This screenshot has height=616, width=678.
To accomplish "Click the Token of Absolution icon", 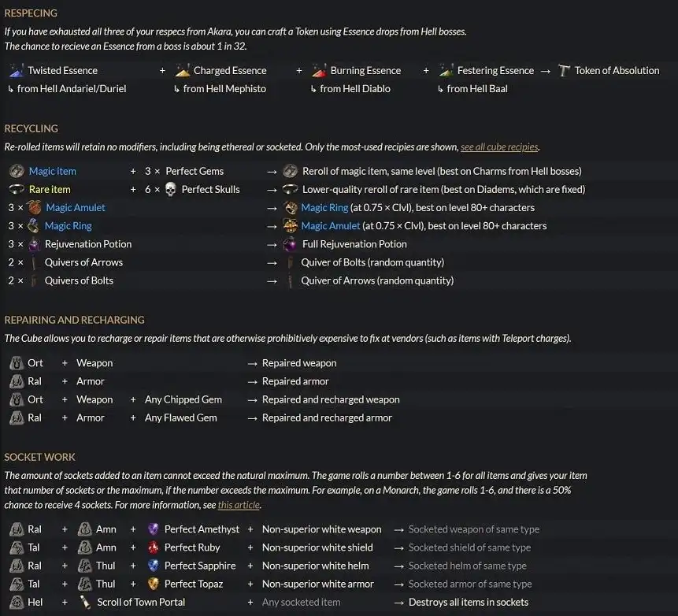I will point(564,70).
